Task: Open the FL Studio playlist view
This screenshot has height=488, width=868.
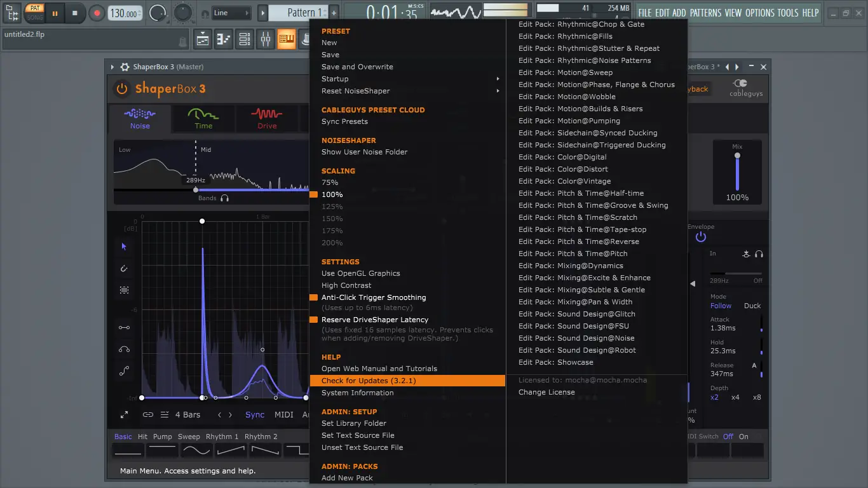Action: click(x=203, y=39)
